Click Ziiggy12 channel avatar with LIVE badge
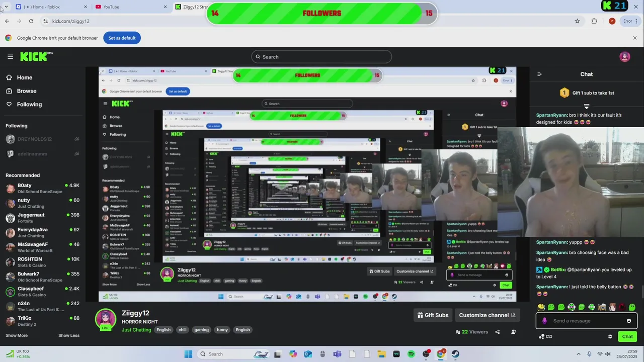 [x=106, y=320]
